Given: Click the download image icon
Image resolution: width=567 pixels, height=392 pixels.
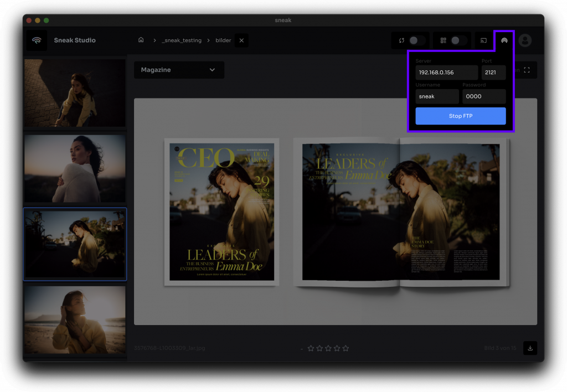Looking at the screenshot, I should pyautogui.click(x=530, y=348).
